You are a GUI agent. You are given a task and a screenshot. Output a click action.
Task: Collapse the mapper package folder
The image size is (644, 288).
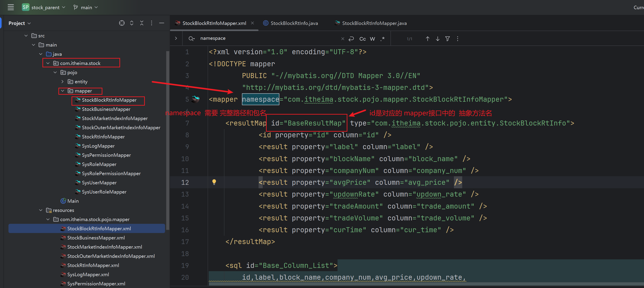pyautogui.click(x=63, y=91)
